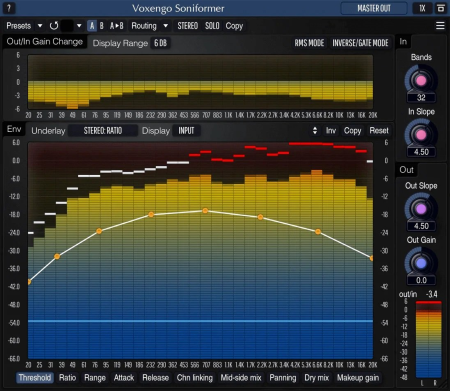450x391 pixels.
Task: Open the hamburger main menu icon
Action: click(x=440, y=26)
